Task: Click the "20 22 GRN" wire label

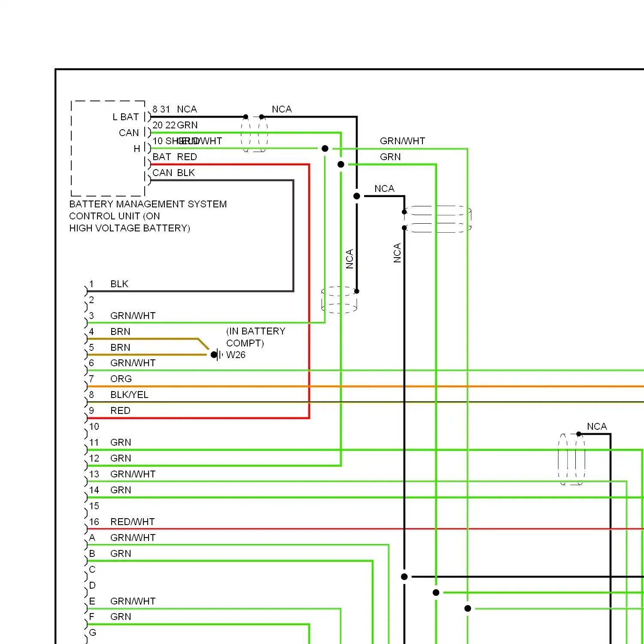Action: [175, 125]
